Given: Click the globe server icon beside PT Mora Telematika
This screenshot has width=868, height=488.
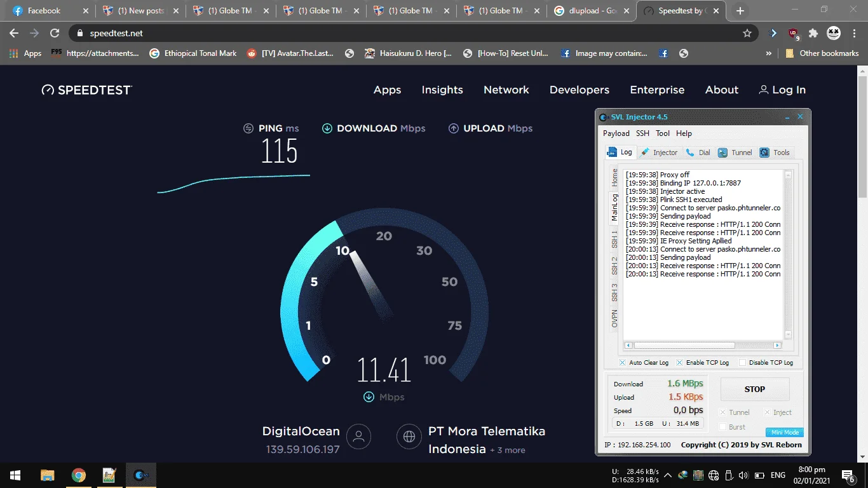Looking at the screenshot, I should (x=409, y=437).
